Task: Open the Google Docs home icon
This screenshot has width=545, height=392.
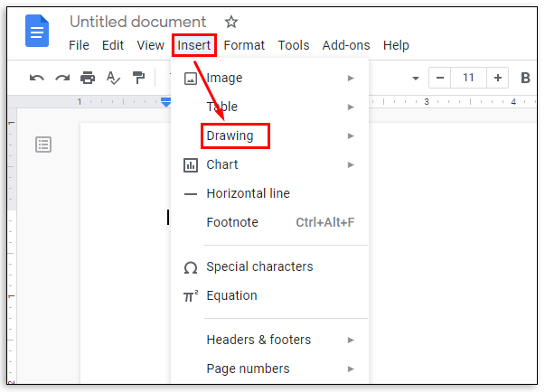Action: [x=38, y=33]
